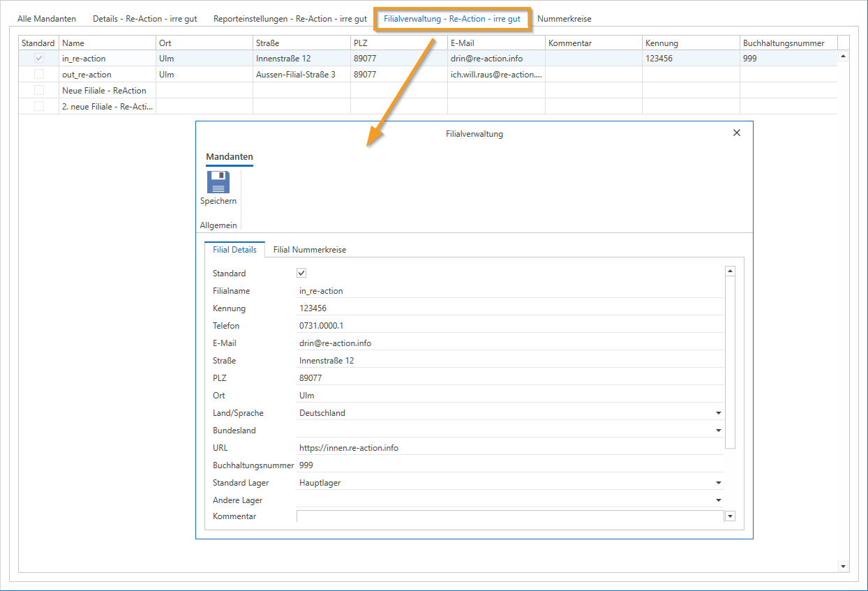Switch to Filial Nummerkreise tab
The width and height of the screenshot is (868, 591).
tap(309, 250)
